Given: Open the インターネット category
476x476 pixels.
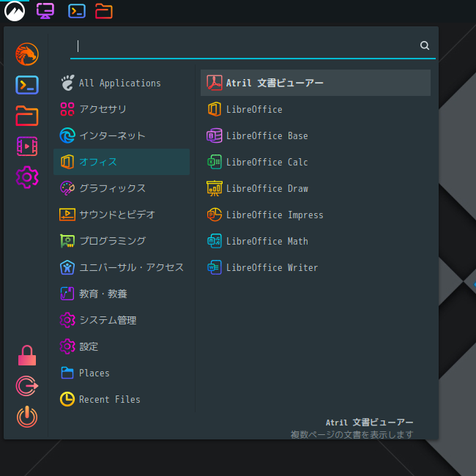Looking at the screenshot, I should (x=122, y=135).
